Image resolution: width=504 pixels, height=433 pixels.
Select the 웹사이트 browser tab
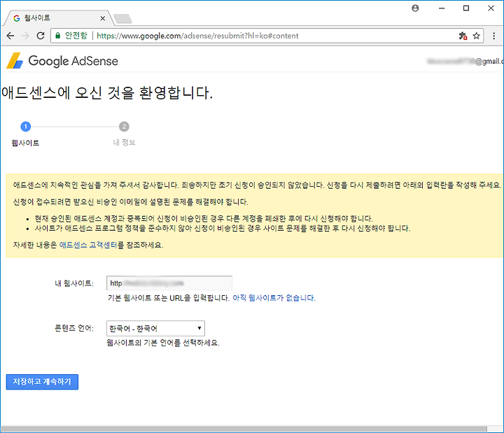pos(58,18)
